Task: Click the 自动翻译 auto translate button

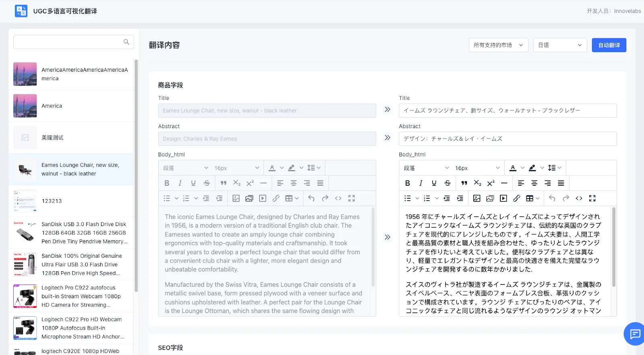Action: (x=609, y=45)
